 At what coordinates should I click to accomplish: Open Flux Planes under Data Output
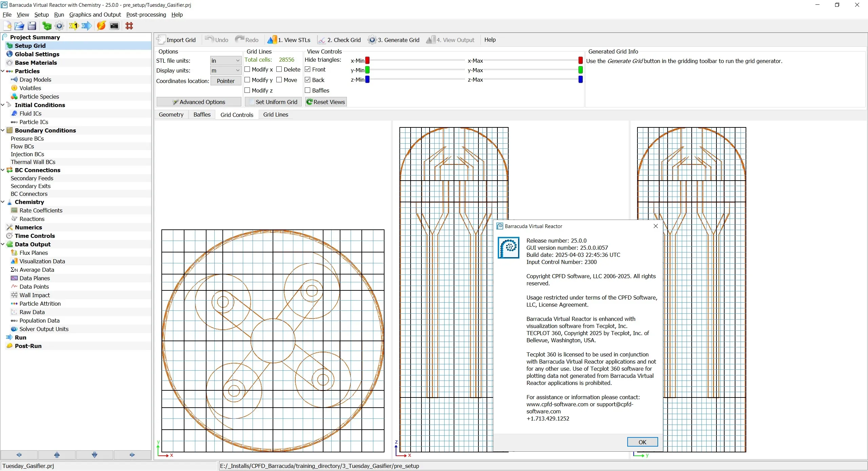(x=34, y=253)
